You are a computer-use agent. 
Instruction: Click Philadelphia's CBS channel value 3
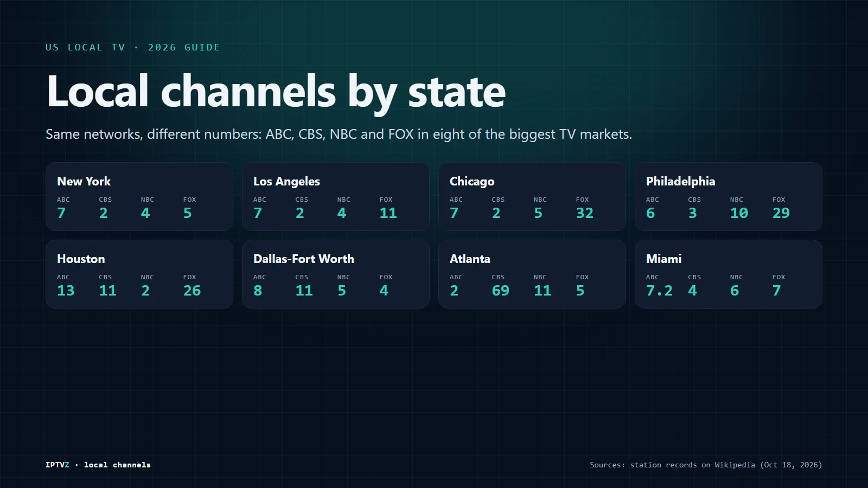(693, 213)
